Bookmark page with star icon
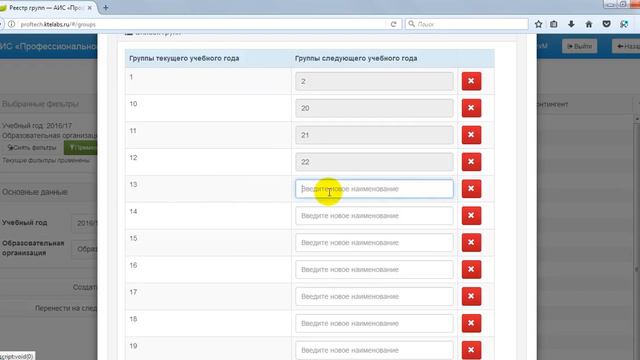Image resolution: width=640 pixels, height=360 pixels. pyautogui.click(x=538, y=24)
